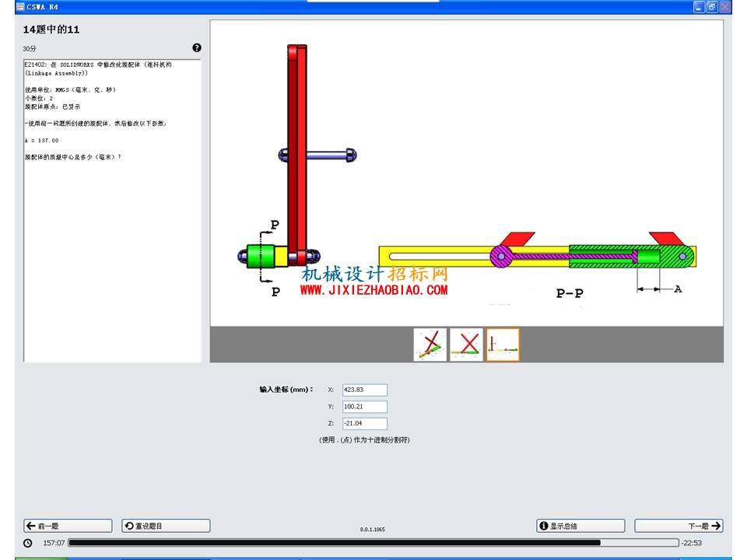The width and height of the screenshot is (747, 560).
Task: Click the clock timer icon
Action: click(x=28, y=543)
